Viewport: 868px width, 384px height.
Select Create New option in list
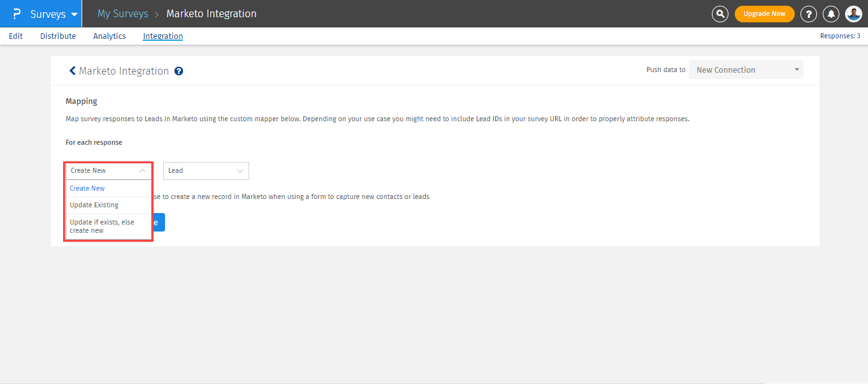pyautogui.click(x=108, y=188)
